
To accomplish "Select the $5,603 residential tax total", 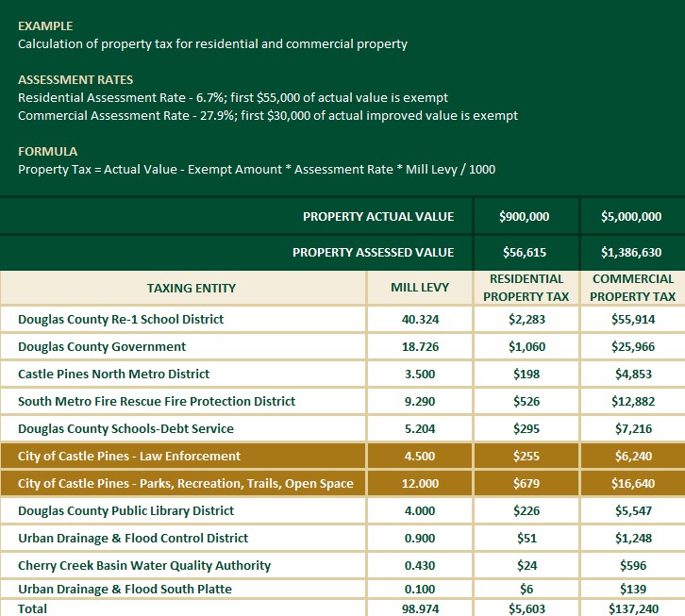I will [x=526, y=608].
